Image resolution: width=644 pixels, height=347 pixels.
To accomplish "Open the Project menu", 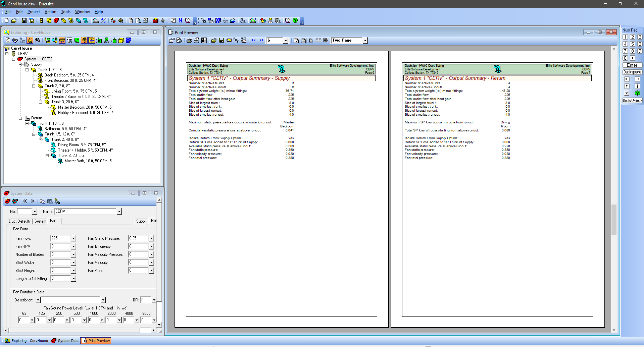I will tap(34, 12).
